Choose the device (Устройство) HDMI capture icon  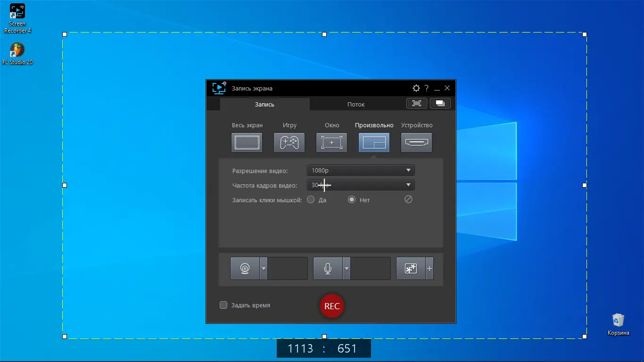point(416,142)
